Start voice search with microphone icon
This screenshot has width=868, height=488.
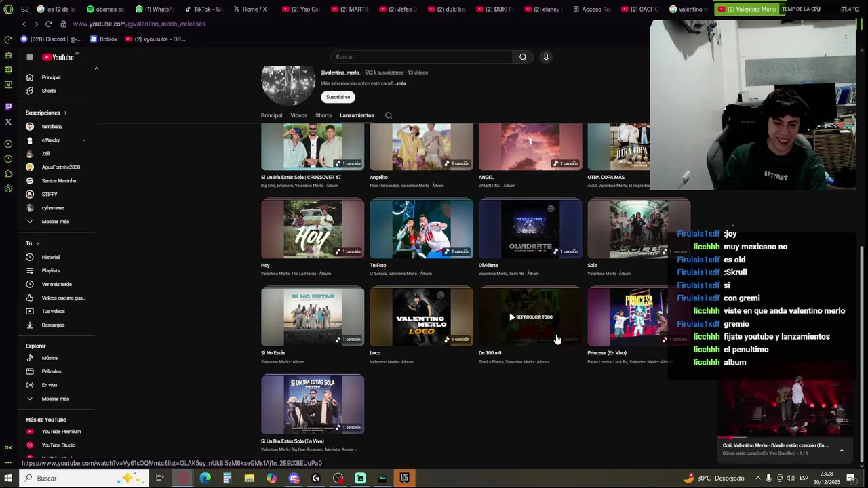coord(546,57)
